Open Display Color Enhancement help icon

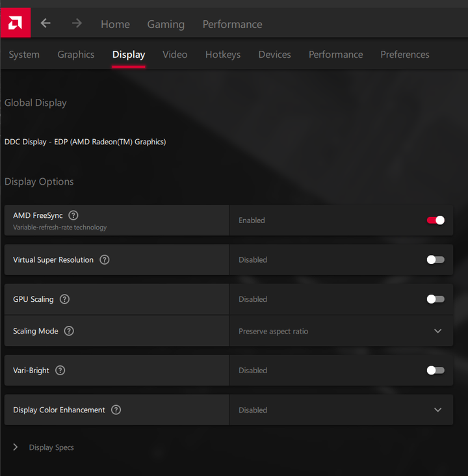(x=116, y=410)
